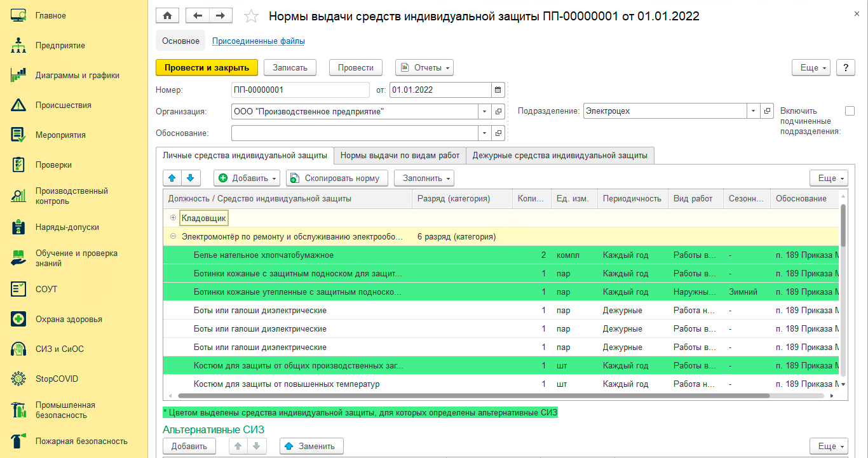Open the Происшествия warning icon

click(x=18, y=105)
